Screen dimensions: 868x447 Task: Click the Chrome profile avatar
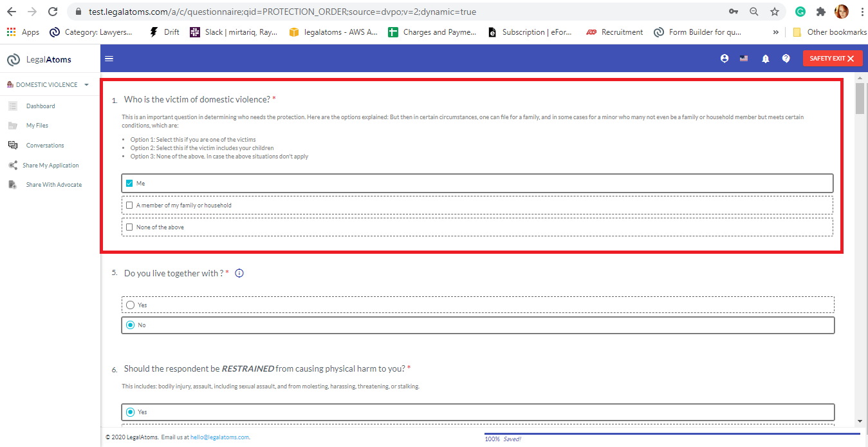pyautogui.click(x=842, y=12)
